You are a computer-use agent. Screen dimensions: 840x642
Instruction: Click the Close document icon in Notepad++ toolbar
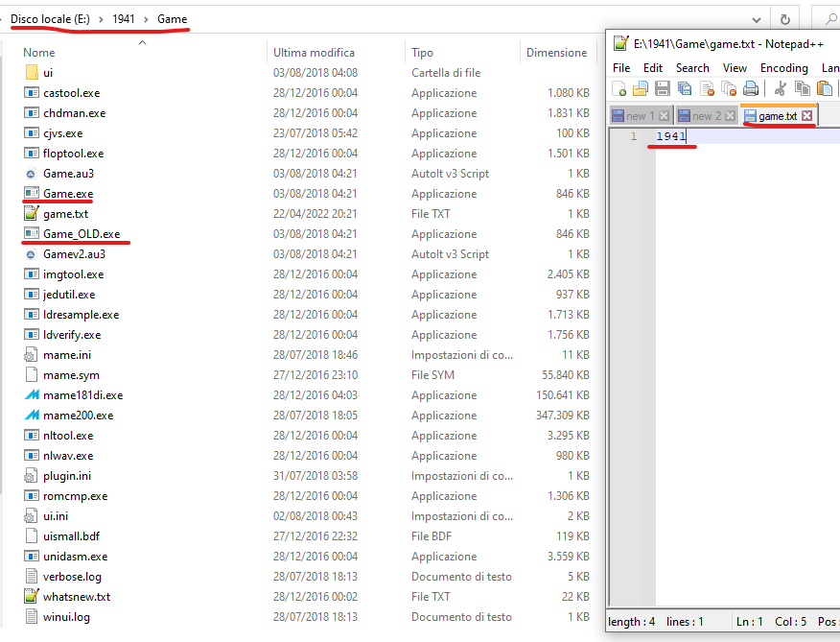(707, 88)
